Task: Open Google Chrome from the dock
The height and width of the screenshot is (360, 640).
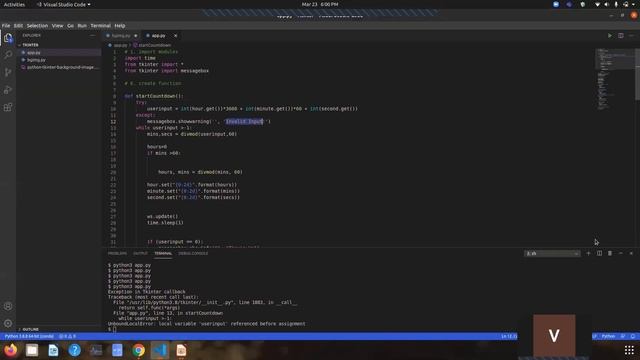Action: (138, 350)
